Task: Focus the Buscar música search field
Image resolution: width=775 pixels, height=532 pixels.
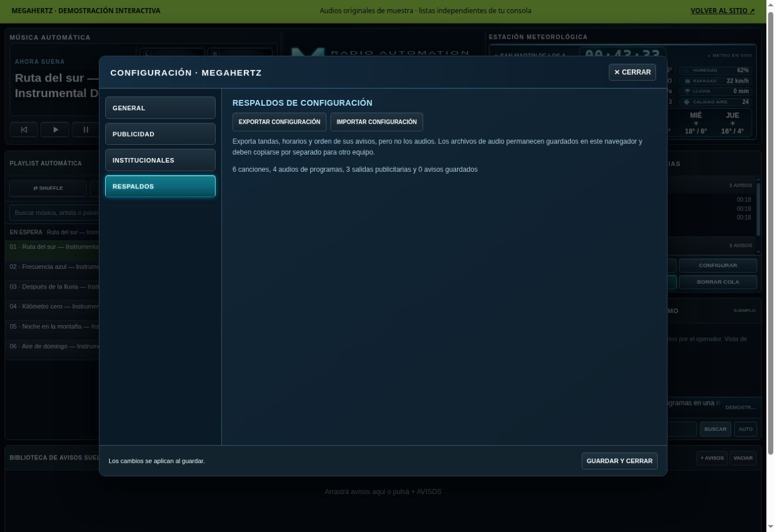Action: point(55,213)
